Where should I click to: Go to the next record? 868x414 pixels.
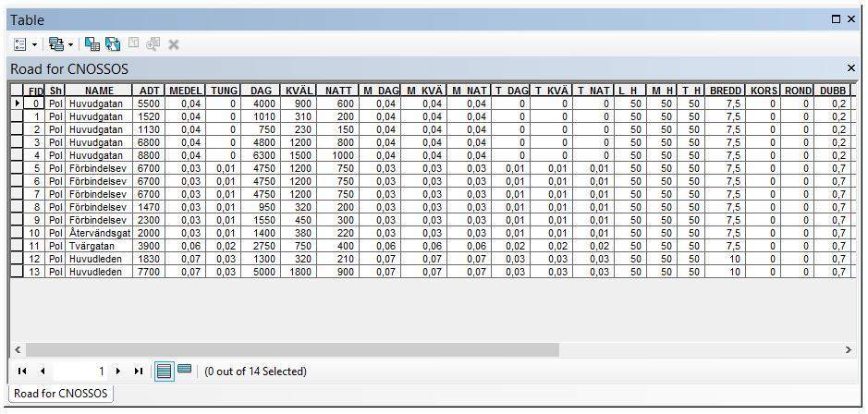(x=118, y=371)
